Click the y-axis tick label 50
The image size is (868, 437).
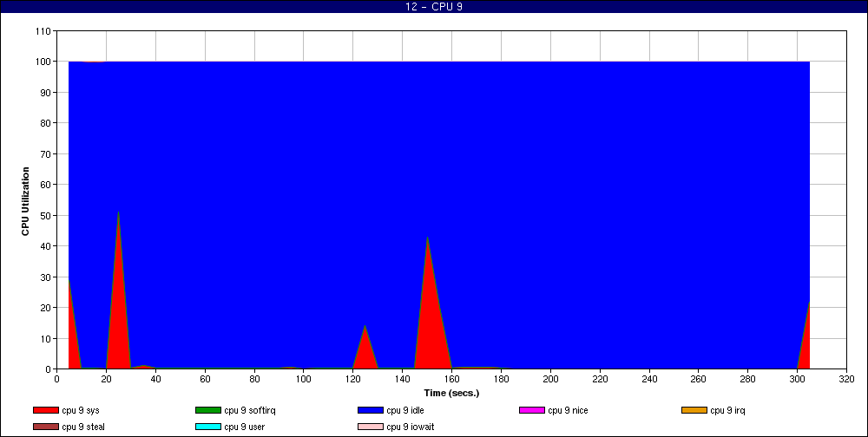click(47, 215)
